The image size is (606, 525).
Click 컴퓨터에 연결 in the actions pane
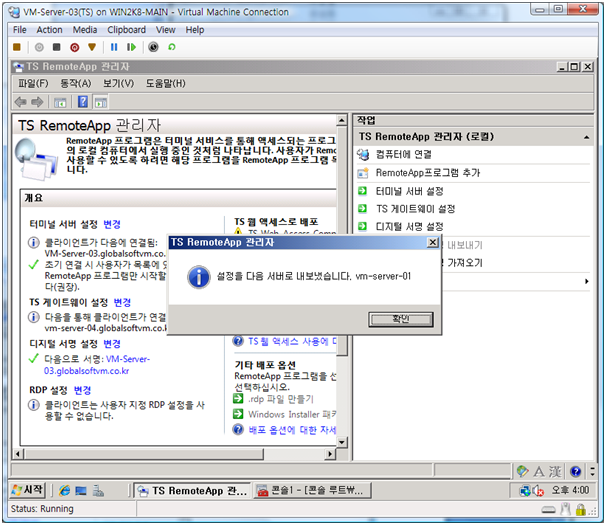[x=403, y=155]
